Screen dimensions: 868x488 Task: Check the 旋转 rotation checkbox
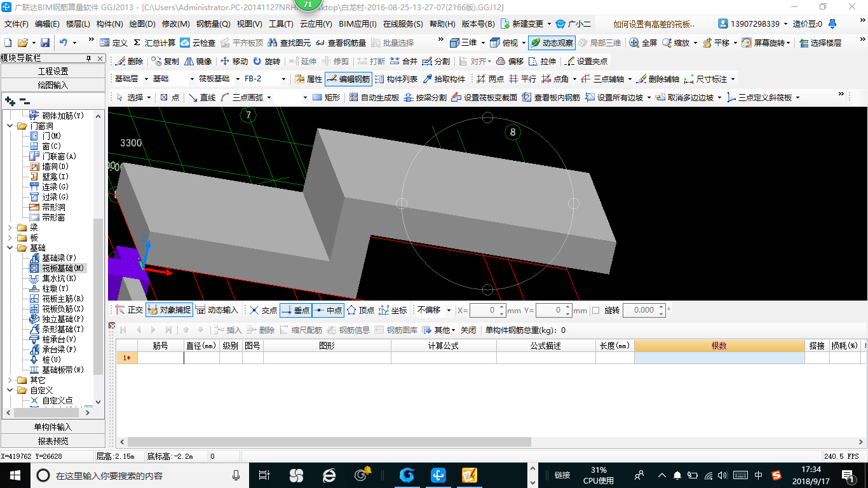tap(595, 310)
